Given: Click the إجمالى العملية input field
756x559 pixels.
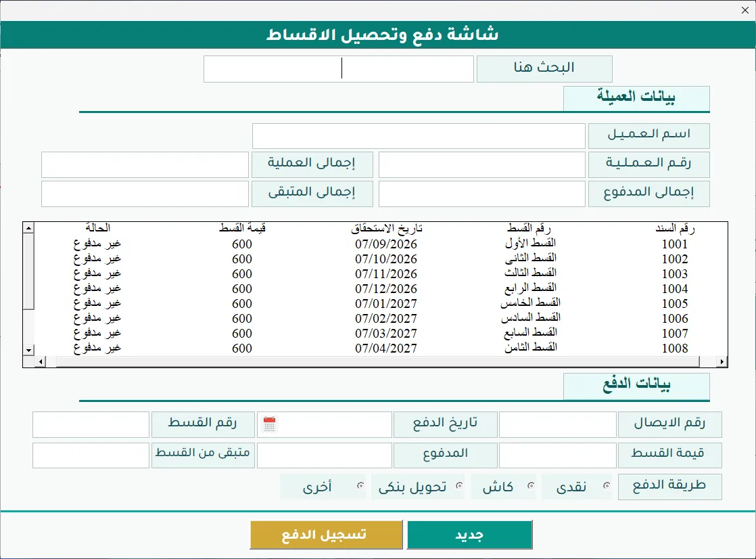Looking at the screenshot, I should [x=145, y=165].
